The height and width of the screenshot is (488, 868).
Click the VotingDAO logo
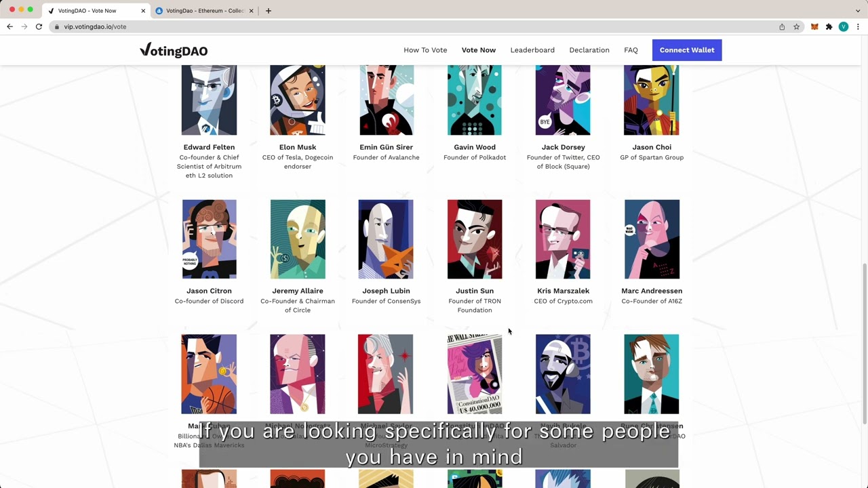point(174,50)
